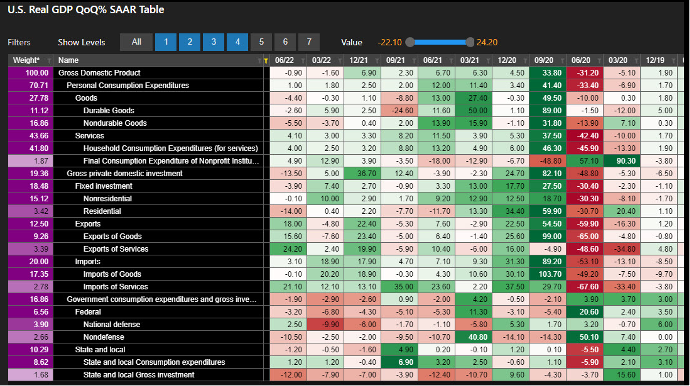Toggle Show Levels button 3

click(213, 42)
